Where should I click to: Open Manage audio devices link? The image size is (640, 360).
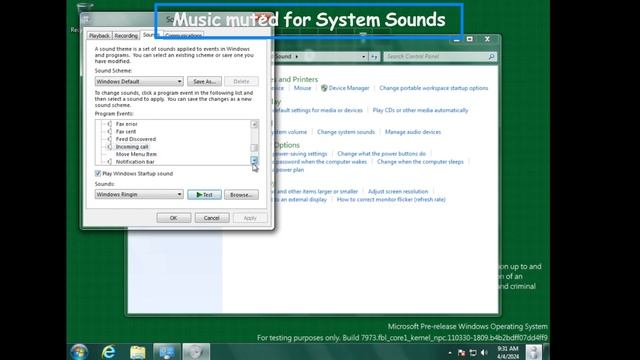413,132
